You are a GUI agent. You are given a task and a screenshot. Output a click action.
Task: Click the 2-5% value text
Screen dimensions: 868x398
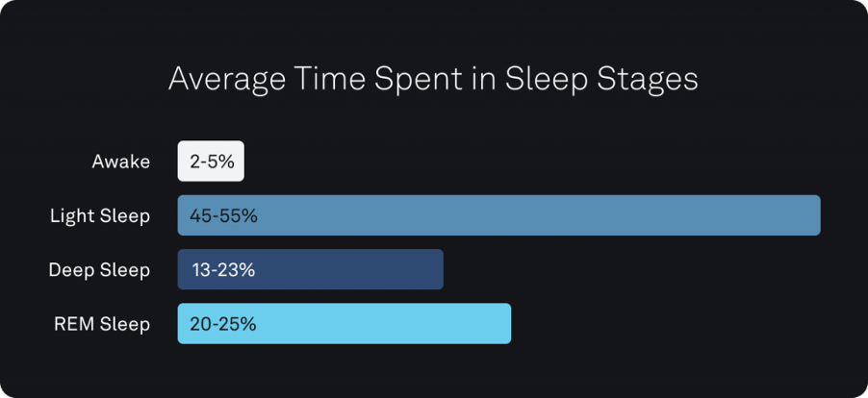(213, 162)
